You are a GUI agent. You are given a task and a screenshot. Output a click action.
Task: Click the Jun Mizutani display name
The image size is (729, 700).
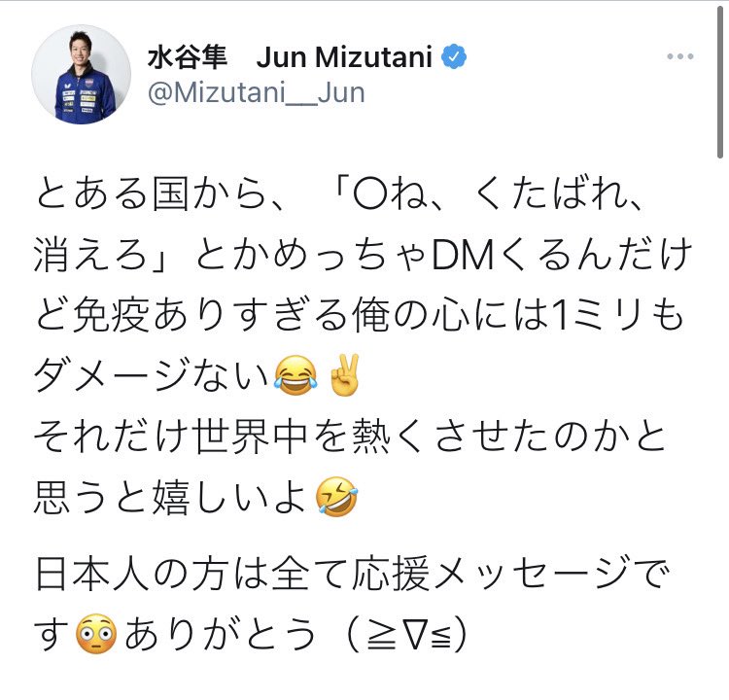tap(344, 57)
